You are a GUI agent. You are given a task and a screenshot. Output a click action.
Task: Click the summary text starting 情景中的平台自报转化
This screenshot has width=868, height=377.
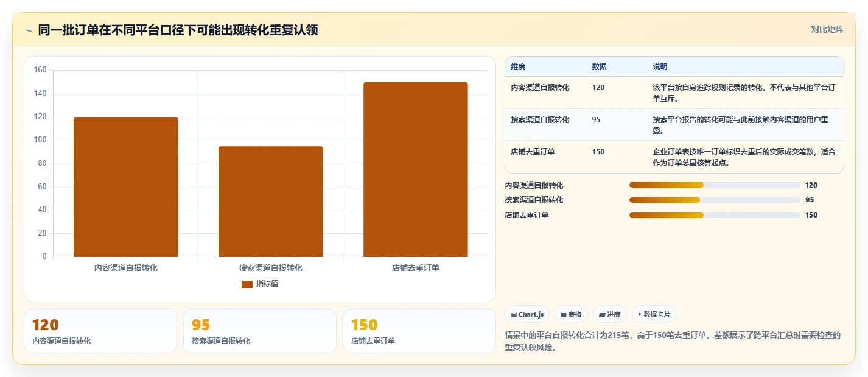tap(673, 342)
